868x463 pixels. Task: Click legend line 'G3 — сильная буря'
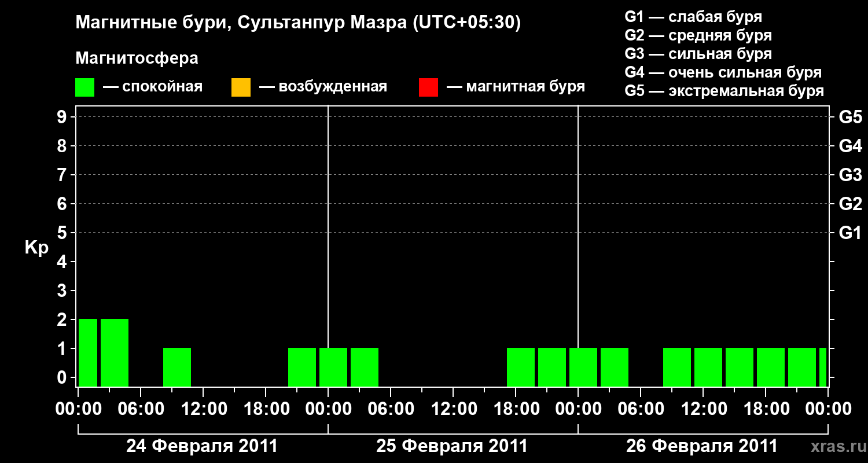(698, 54)
